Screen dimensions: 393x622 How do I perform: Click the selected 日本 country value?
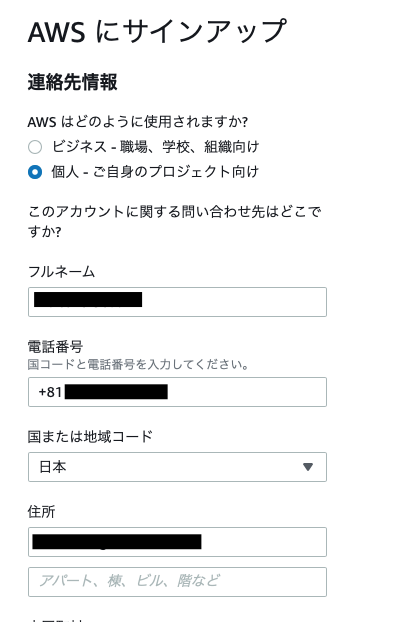click(x=53, y=467)
